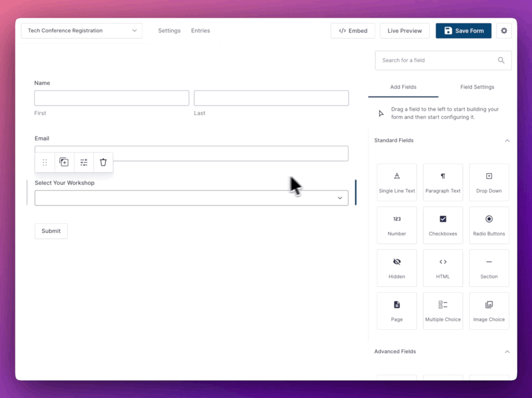Open the Tech Conference Registration form switcher
Screen dimensions: 532x398
[81, 31]
